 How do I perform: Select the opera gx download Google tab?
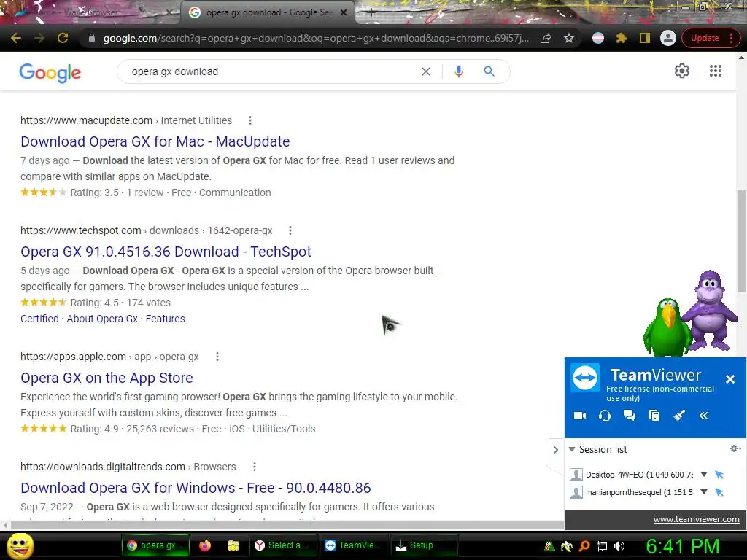pos(267,12)
